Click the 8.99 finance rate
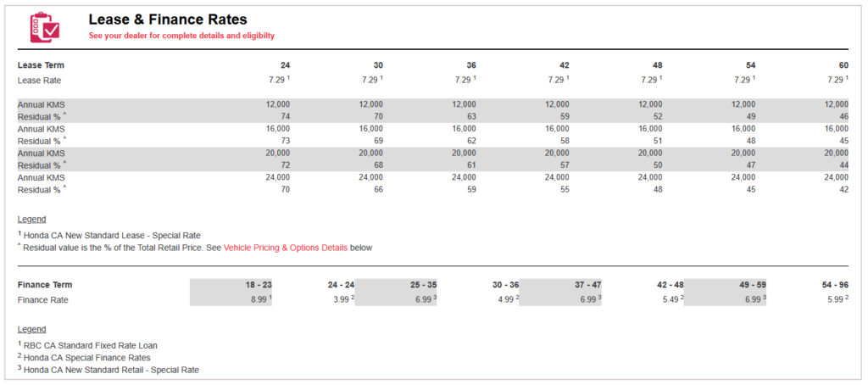Image resolution: width=868 pixels, height=385 pixels. click(x=260, y=300)
